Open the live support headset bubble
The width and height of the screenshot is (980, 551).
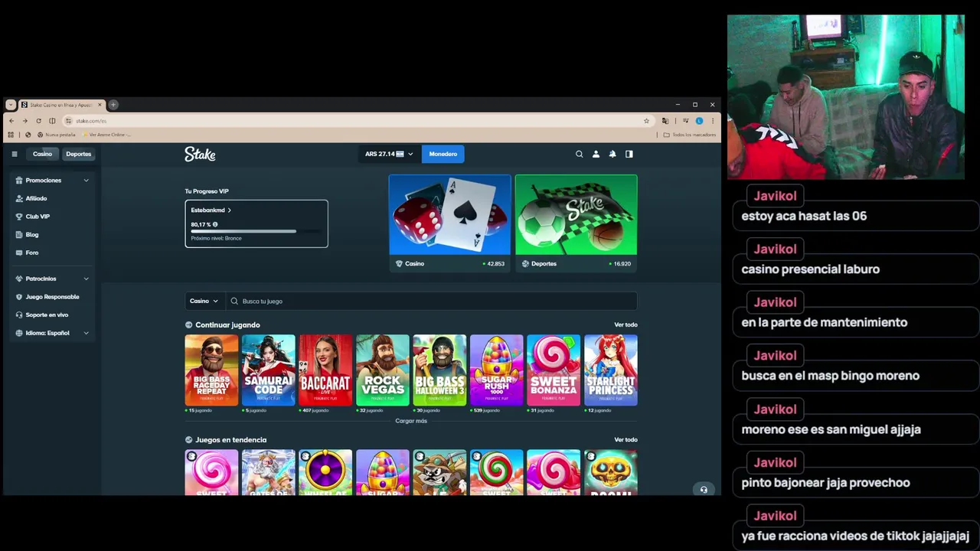(704, 490)
